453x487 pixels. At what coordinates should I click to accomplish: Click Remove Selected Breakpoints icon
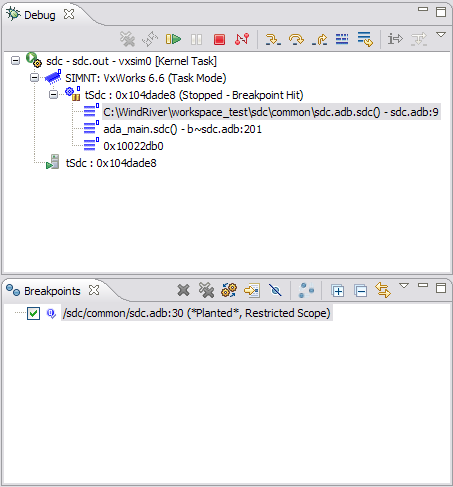pos(184,290)
